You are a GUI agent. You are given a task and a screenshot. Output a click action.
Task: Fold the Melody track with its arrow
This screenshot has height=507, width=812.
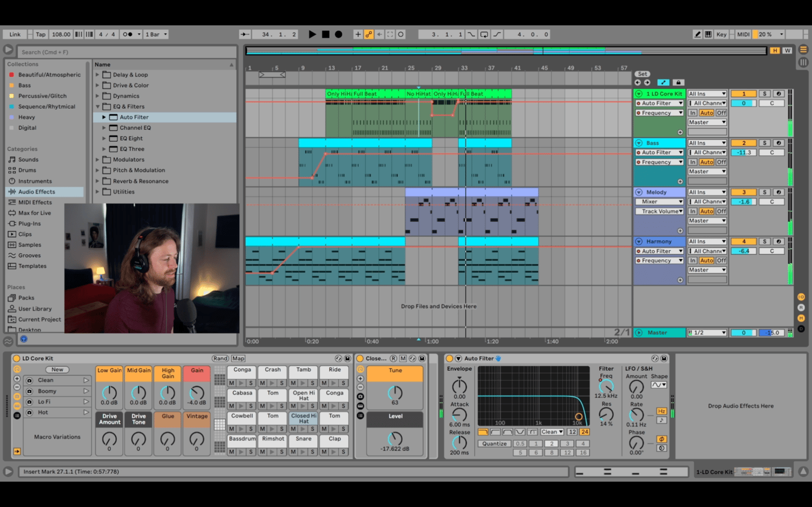click(x=639, y=192)
